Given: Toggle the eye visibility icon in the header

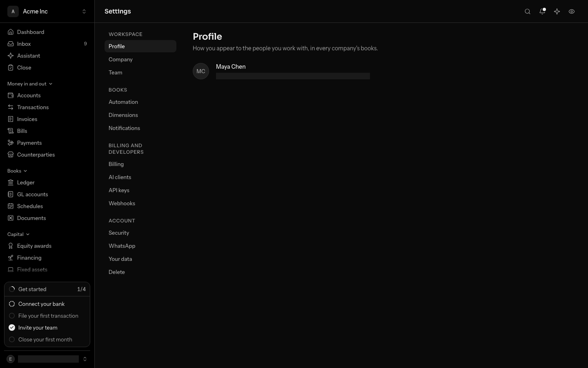Looking at the screenshot, I should pyautogui.click(x=572, y=11).
